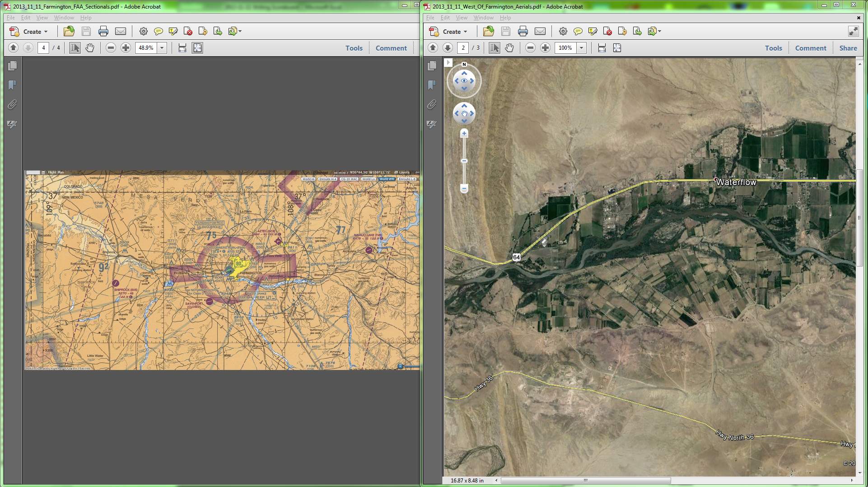This screenshot has width=868, height=487.
Task: Open the 100% zoom level dropdown
Action: [581, 48]
